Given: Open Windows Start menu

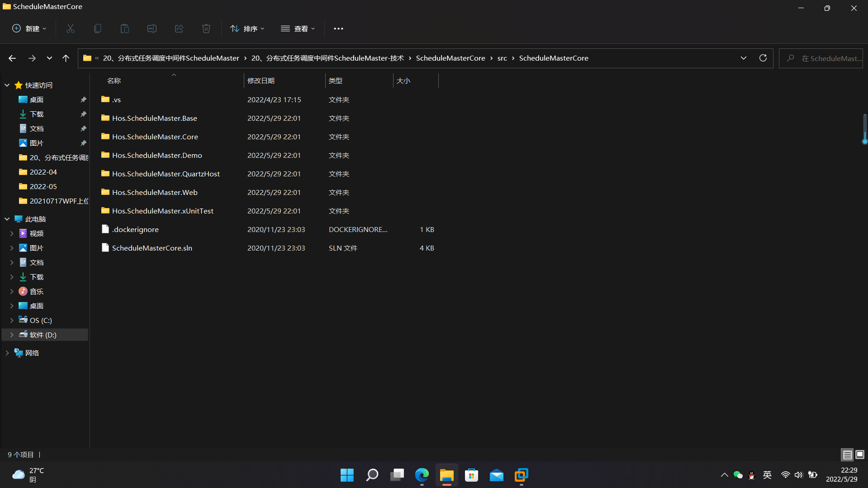Looking at the screenshot, I should (347, 475).
